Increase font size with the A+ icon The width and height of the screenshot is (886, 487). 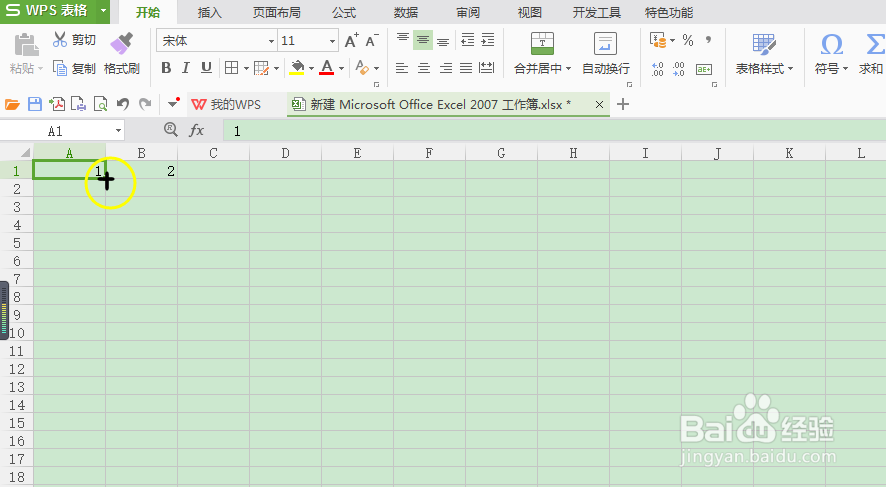click(351, 41)
